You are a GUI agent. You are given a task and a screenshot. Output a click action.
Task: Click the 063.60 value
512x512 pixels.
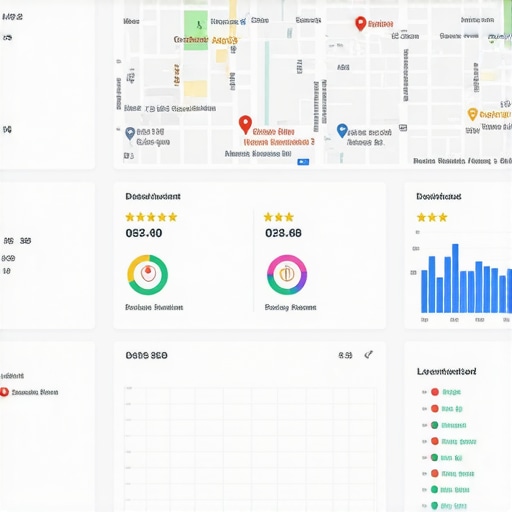click(144, 233)
